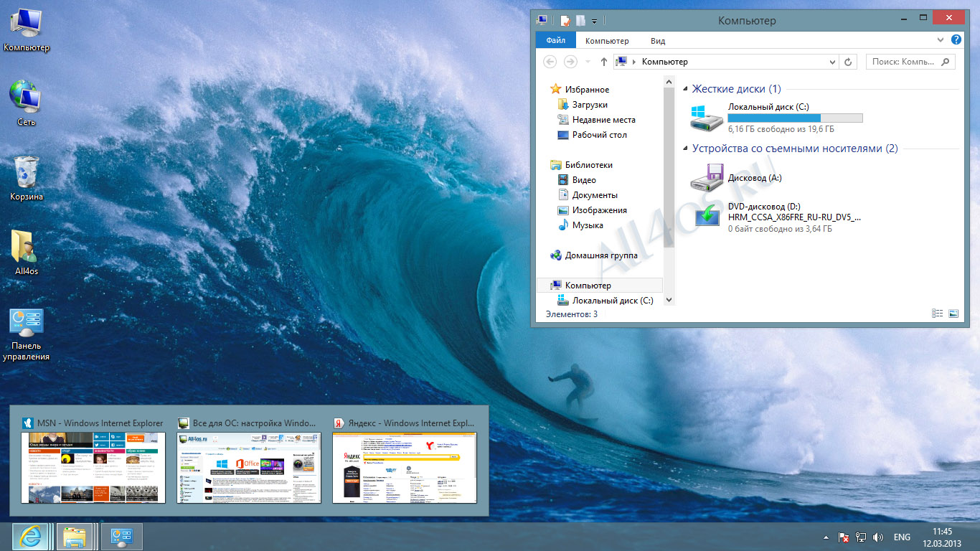Open the Файл ribbon tab
980x551 pixels.
click(555, 41)
